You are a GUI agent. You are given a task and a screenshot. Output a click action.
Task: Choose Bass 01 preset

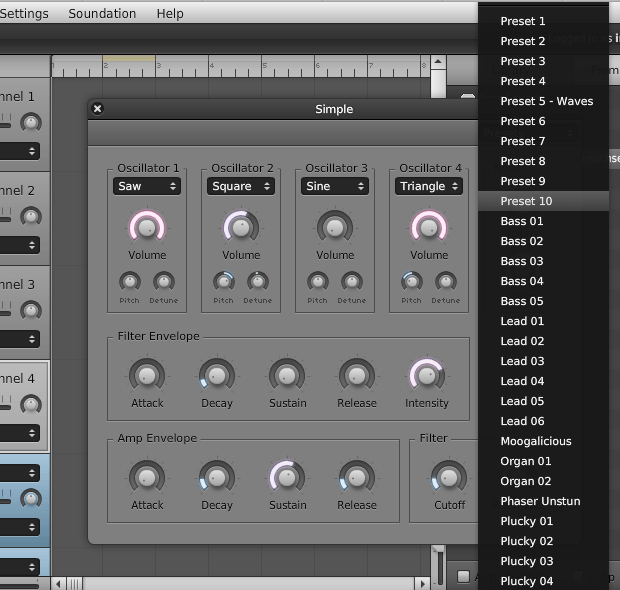pyautogui.click(x=543, y=221)
